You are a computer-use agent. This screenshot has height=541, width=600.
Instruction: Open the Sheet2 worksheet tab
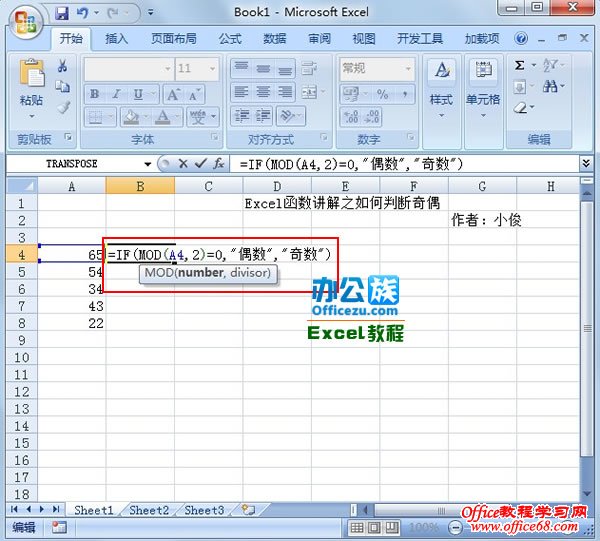click(149, 510)
